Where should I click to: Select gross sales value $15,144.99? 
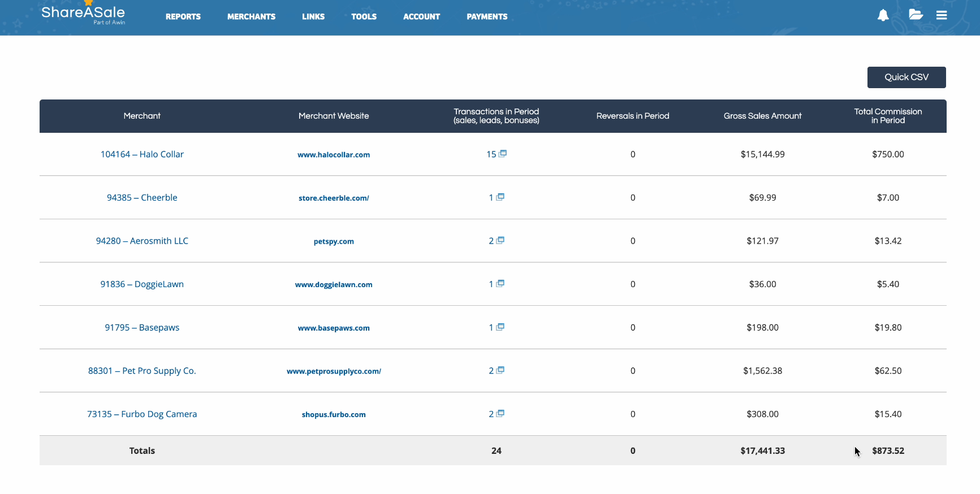coord(763,154)
